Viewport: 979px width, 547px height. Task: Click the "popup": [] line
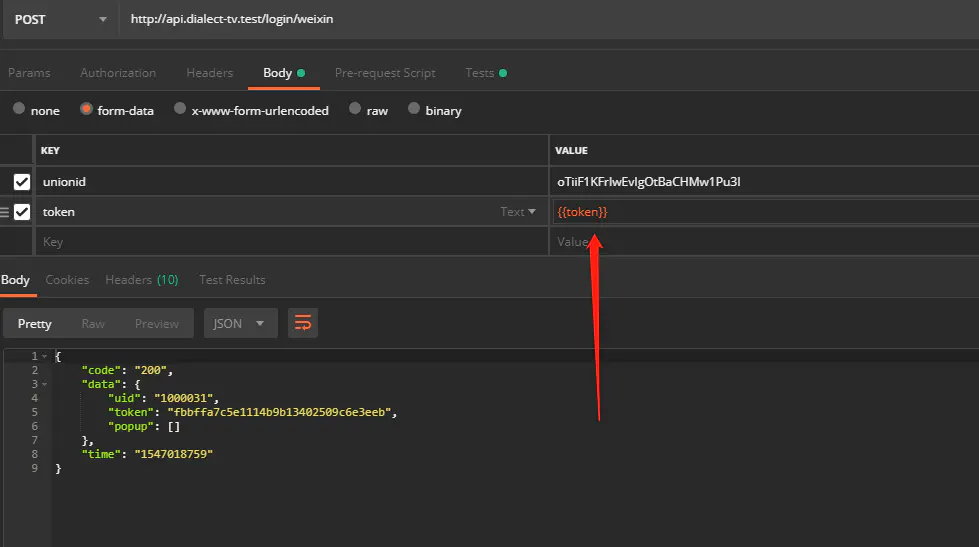tap(144, 426)
